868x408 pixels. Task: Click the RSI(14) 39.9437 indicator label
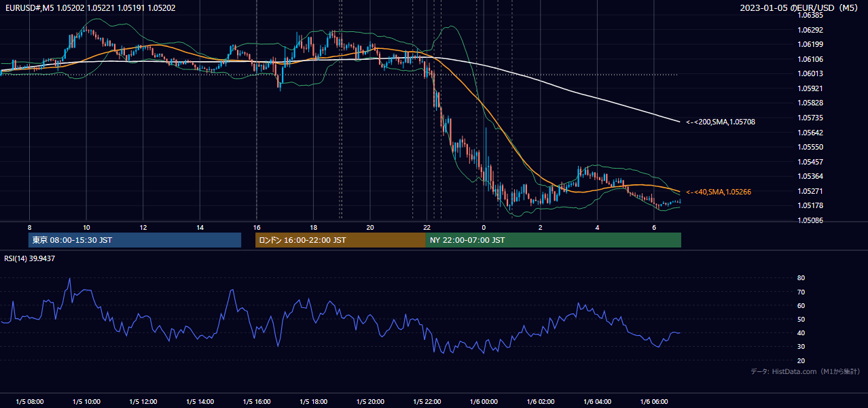click(30, 258)
